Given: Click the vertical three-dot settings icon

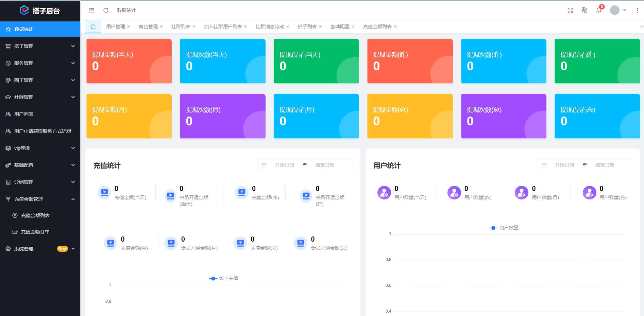Looking at the screenshot, I should tap(637, 10).
